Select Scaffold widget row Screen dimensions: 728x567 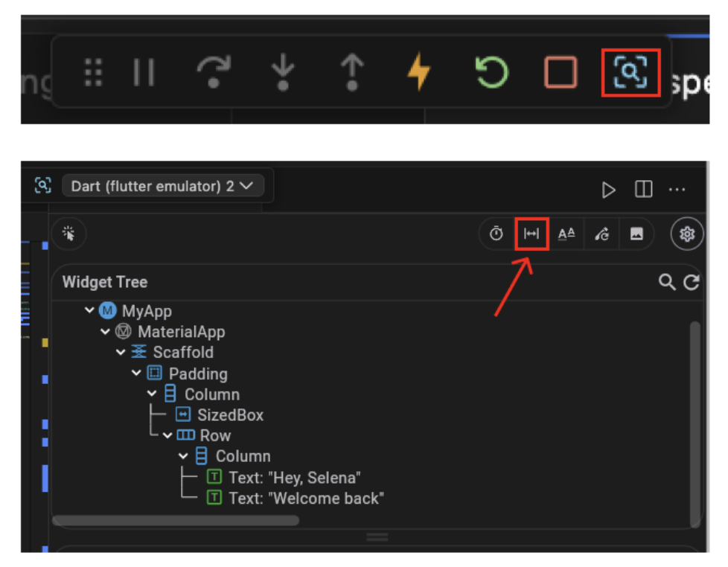[183, 352]
